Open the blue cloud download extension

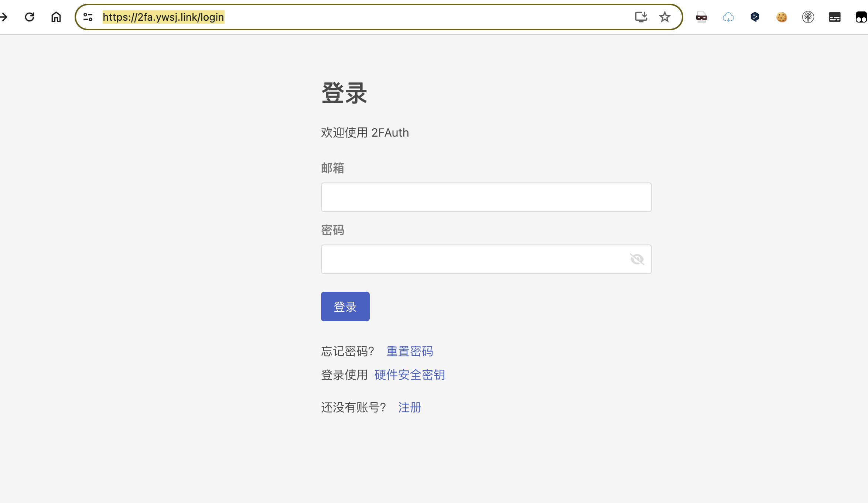728,17
